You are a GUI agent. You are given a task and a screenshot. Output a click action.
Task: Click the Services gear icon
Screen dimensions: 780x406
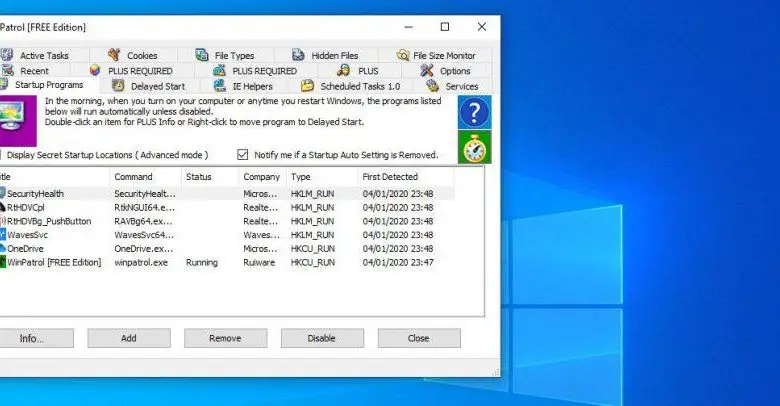[x=432, y=86]
